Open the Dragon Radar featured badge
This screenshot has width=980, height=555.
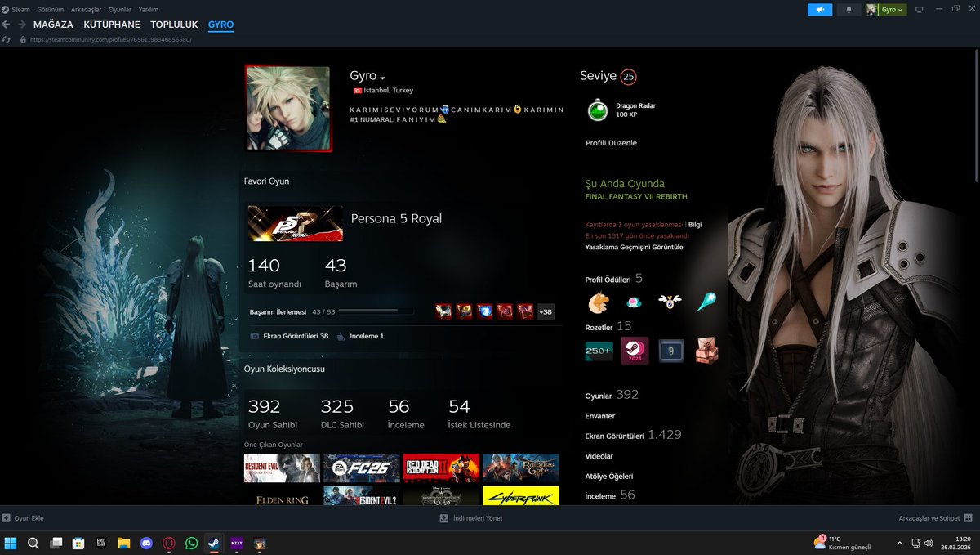(x=599, y=110)
